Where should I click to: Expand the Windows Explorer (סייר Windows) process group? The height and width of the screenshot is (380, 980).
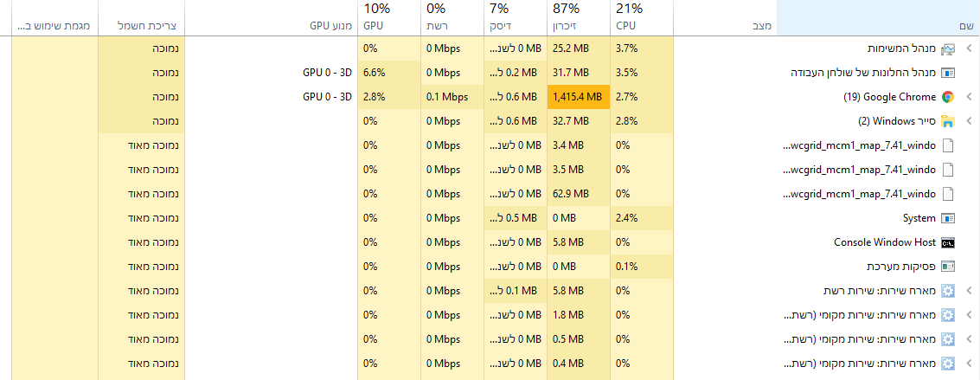968,121
